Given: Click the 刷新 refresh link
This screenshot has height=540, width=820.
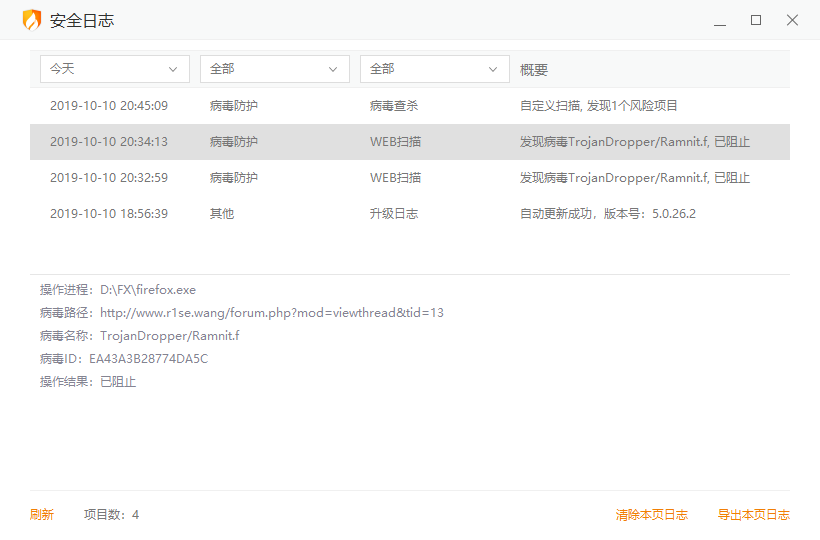Looking at the screenshot, I should pos(42,514).
